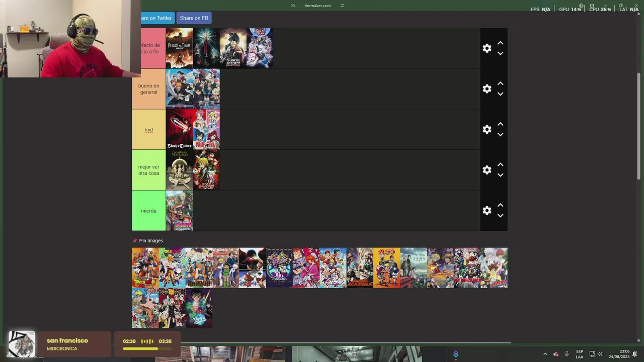Move the top red tier up
The height and width of the screenshot is (362, 644).
point(500,43)
